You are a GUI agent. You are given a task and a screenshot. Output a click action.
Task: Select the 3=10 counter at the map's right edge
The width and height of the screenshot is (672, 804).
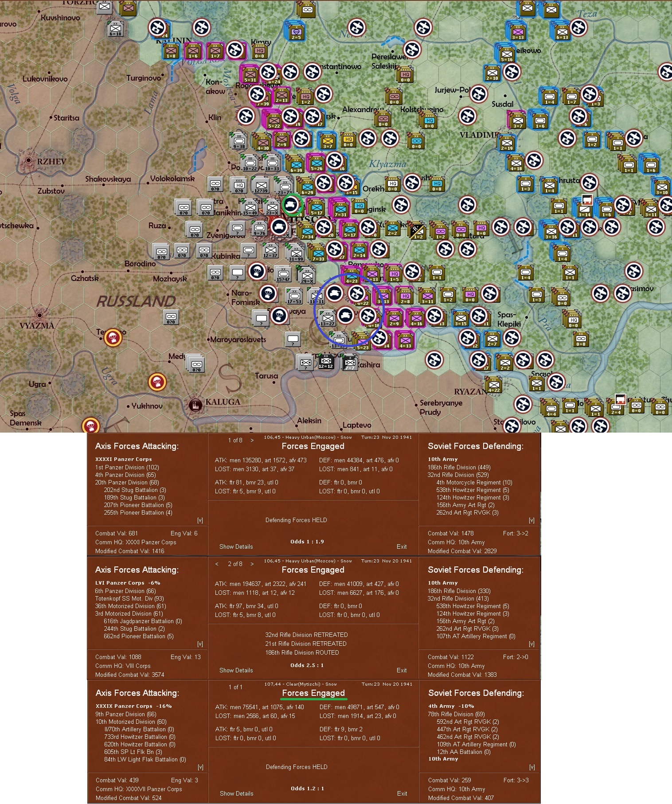click(x=662, y=187)
